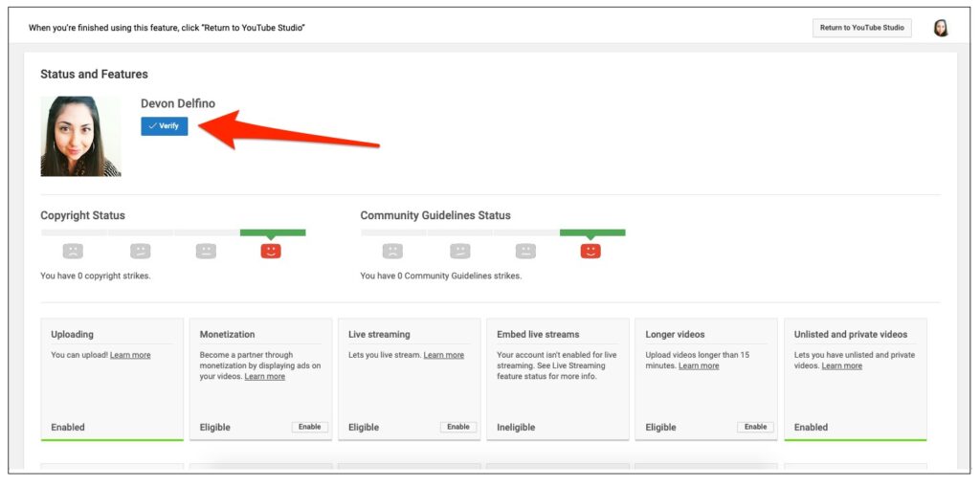Open Learn more link in Longer videos card
The height and width of the screenshot is (486, 980).
coord(699,366)
